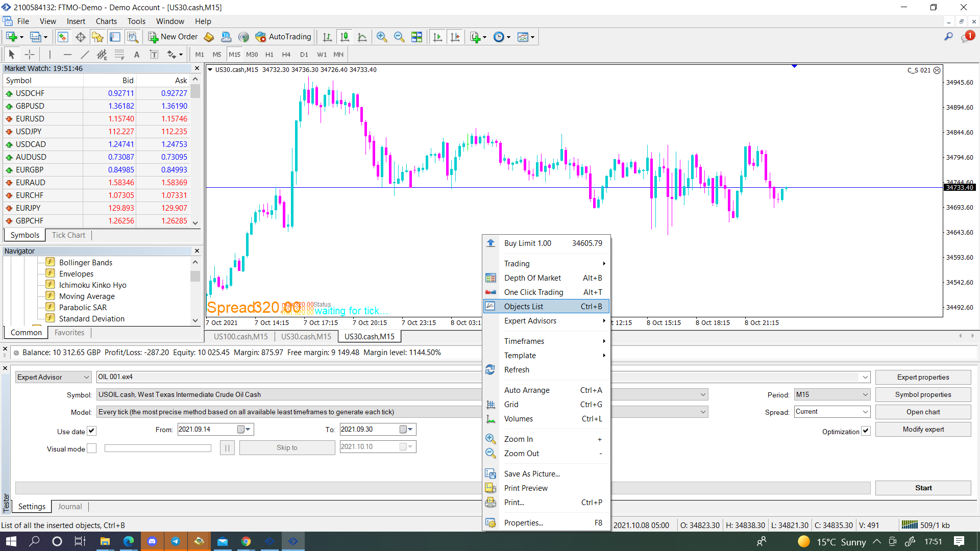Viewport: 980px width, 551px height.
Task: Select the D1 timeframe button
Action: point(304,54)
